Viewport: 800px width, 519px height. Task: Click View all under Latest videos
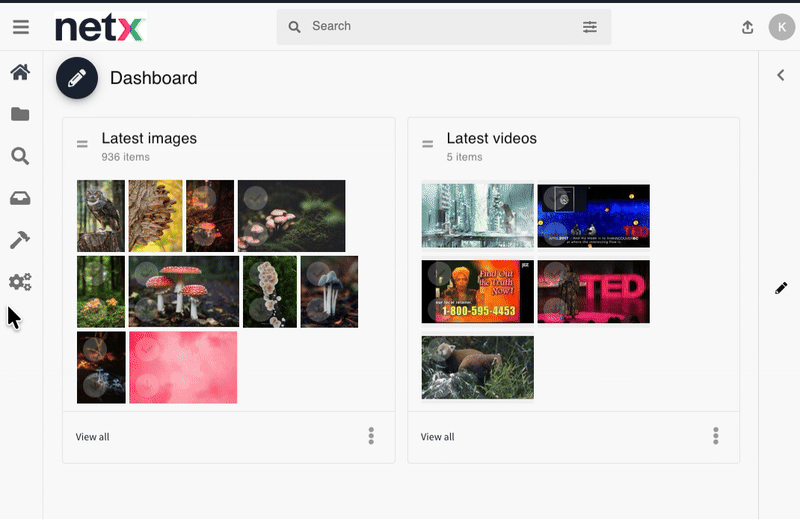pos(437,437)
